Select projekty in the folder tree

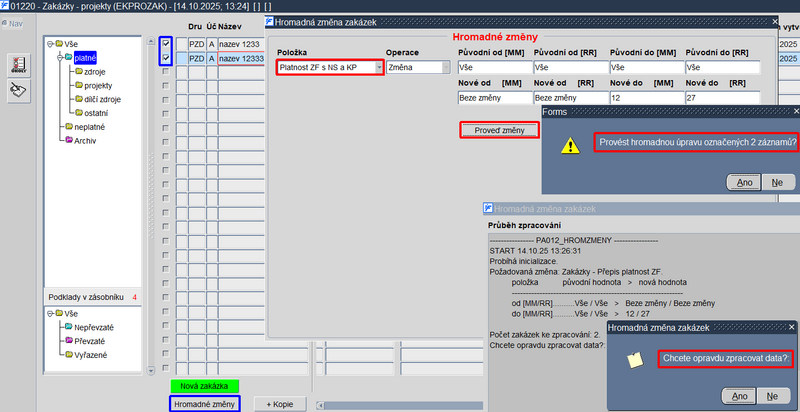[98, 86]
